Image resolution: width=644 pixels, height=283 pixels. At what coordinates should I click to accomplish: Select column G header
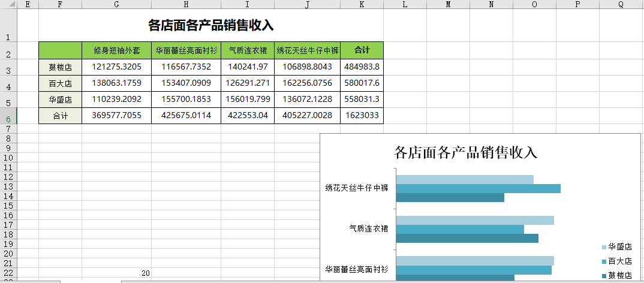pyautogui.click(x=116, y=5)
